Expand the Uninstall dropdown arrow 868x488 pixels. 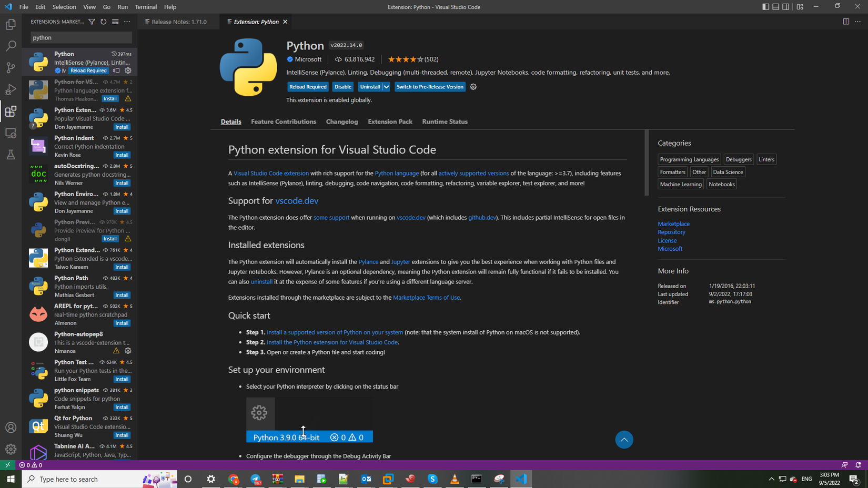(386, 87)
